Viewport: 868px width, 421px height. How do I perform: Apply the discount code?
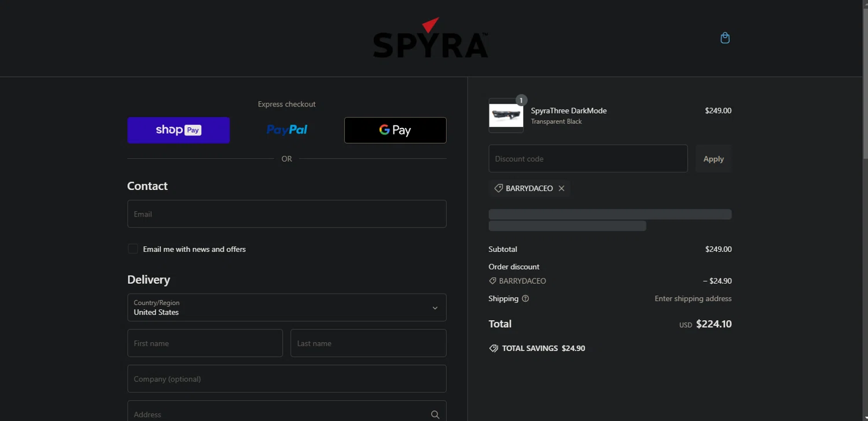(713, 159)
